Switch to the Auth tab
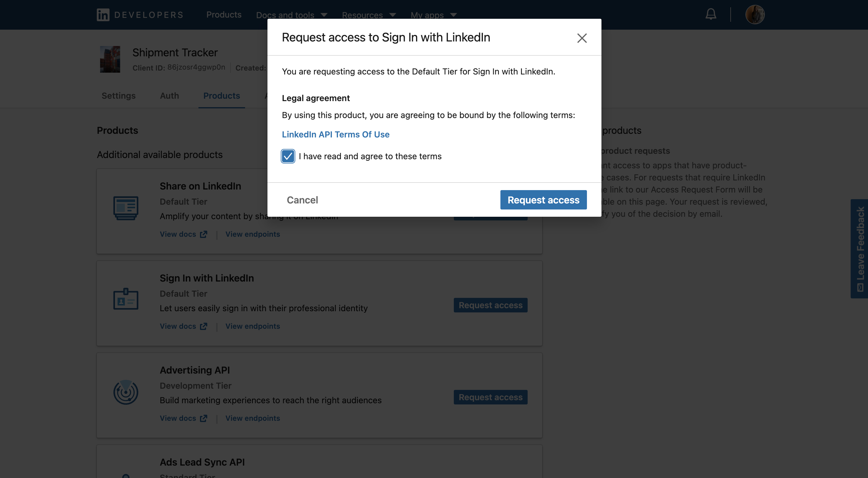868x478 pixels. 169,96
